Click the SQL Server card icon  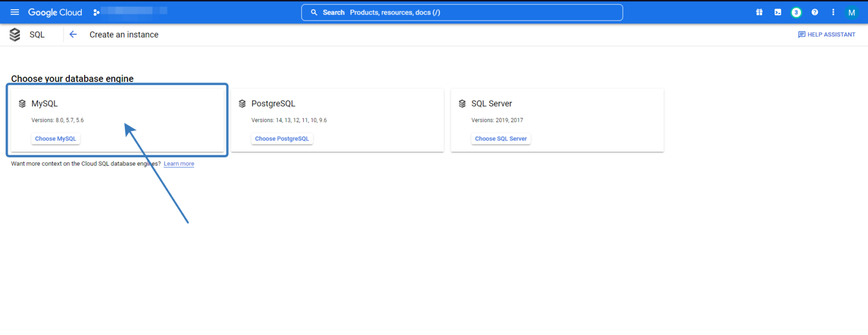(x=462, y=103)
